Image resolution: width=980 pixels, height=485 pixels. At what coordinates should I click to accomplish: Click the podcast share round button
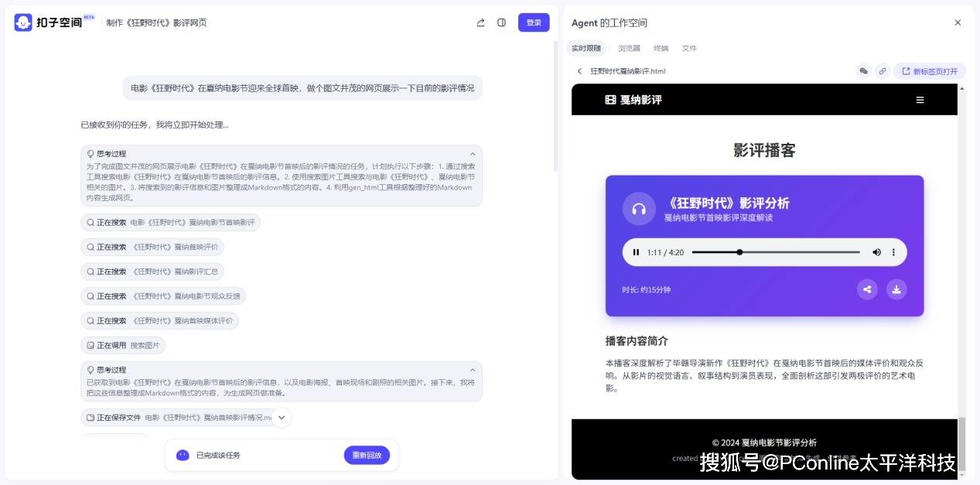click(x=867, y=289)
